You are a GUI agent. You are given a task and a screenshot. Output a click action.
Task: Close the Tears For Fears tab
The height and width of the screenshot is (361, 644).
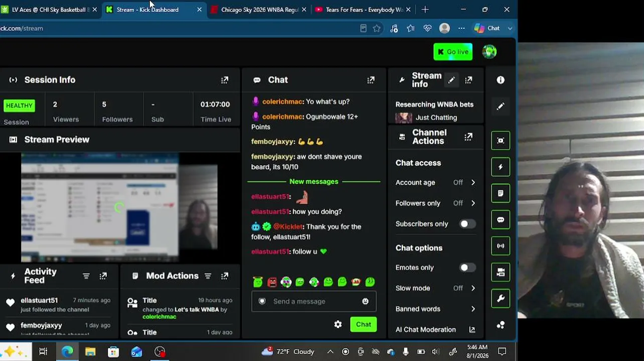[x=408, y=10]
